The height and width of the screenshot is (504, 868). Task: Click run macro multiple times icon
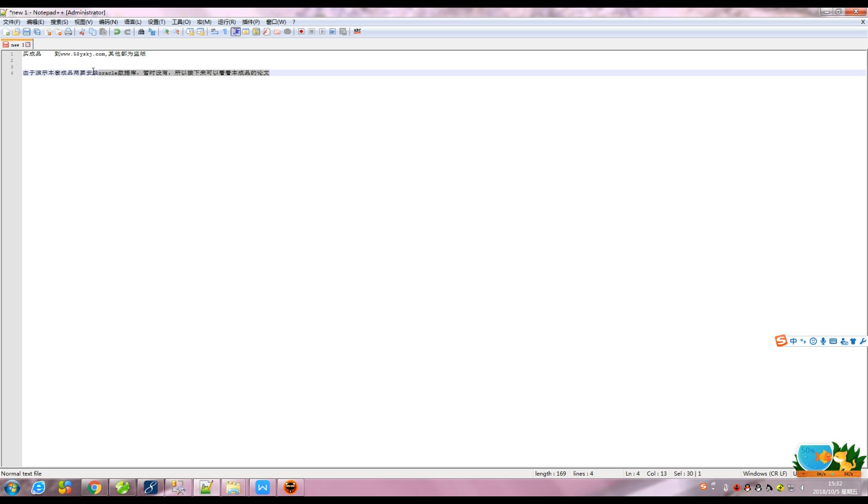332,32
